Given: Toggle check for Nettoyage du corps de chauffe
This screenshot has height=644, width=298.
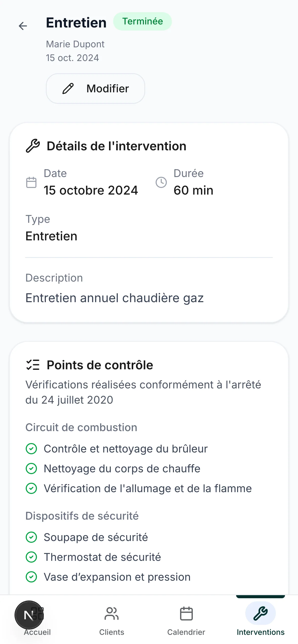Looking at the screenshot, I should (31, 469).
